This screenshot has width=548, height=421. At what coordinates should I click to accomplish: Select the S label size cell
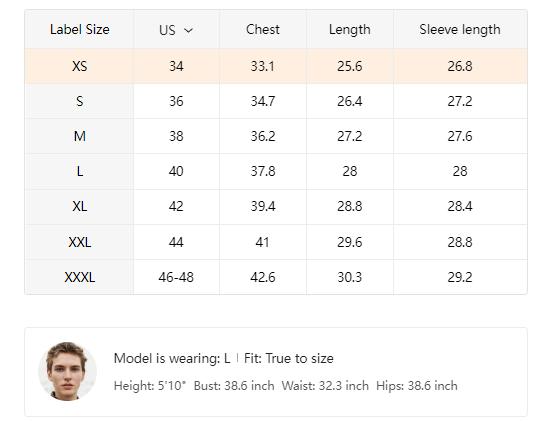[x=79, y=101]
